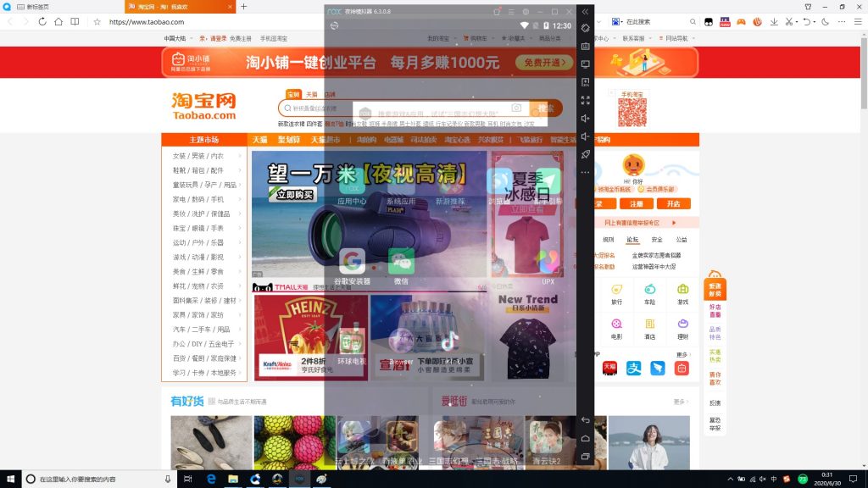
Task: Click the Android back arrow in Nox sidebar
Action: point(585,420)
